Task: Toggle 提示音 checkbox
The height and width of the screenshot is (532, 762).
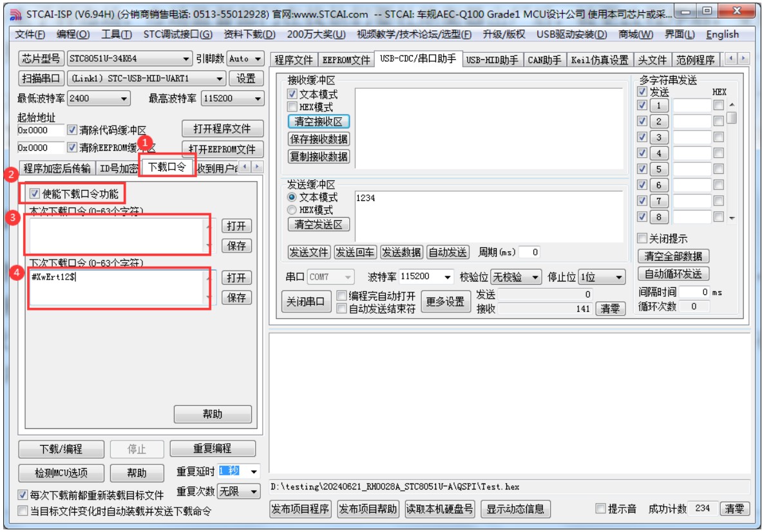Action: 601,508
